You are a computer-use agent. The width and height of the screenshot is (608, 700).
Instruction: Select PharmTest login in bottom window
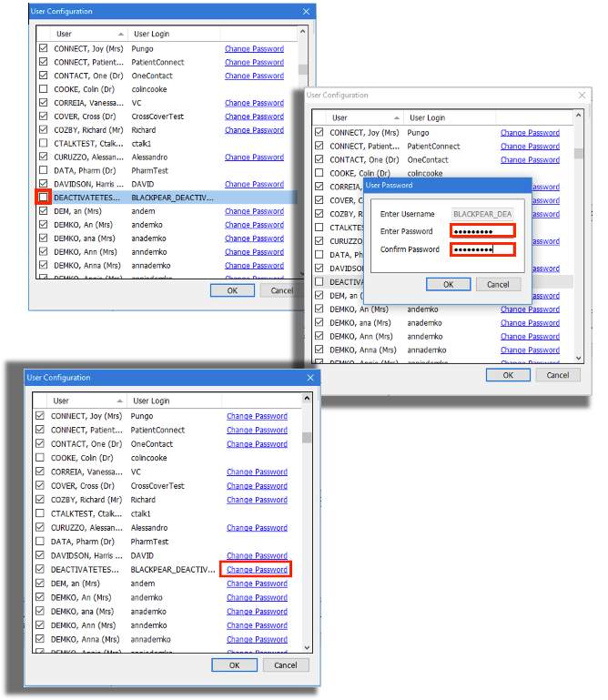(149, 542)
